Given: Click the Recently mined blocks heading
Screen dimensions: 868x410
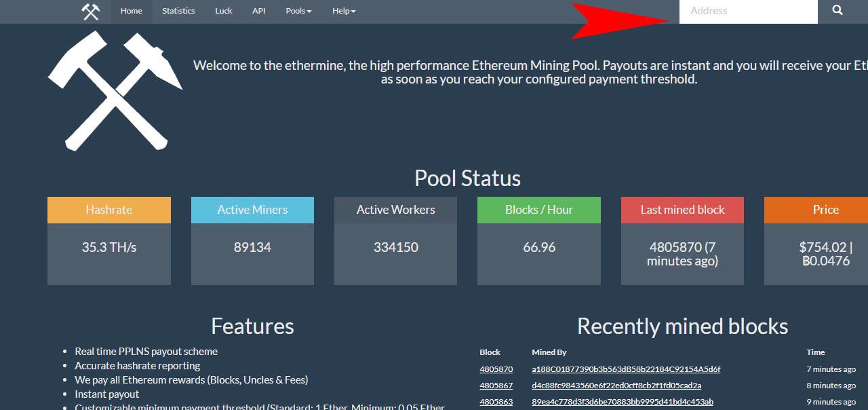Looking at the screenshot, I should 682,326.
